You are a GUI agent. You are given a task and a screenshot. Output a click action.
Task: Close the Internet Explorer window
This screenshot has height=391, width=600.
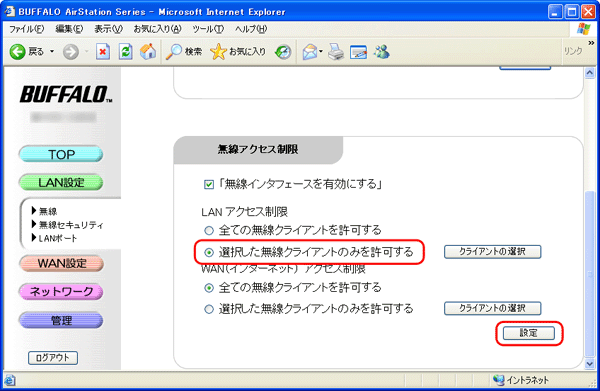point(589,12)
